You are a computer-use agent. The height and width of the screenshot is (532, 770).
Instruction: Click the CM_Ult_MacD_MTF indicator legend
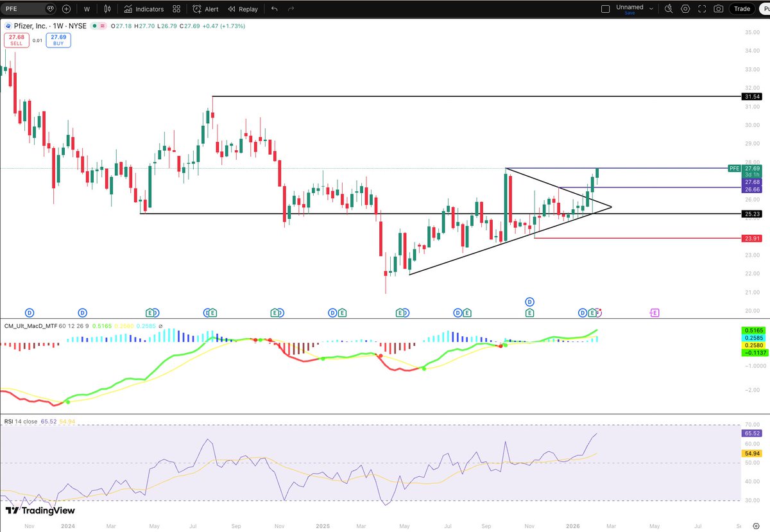pyautogui.click(x=30, y=327)
